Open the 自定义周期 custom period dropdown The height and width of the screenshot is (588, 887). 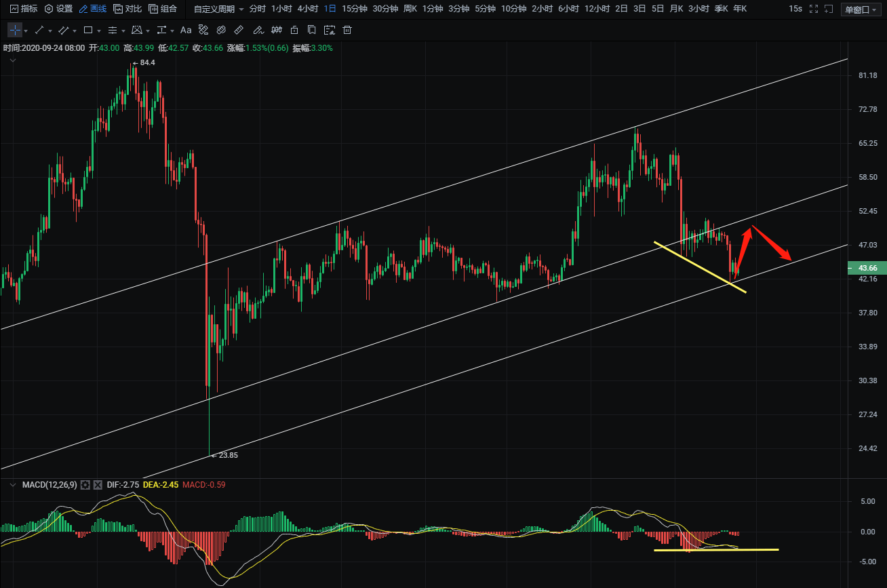218,9
